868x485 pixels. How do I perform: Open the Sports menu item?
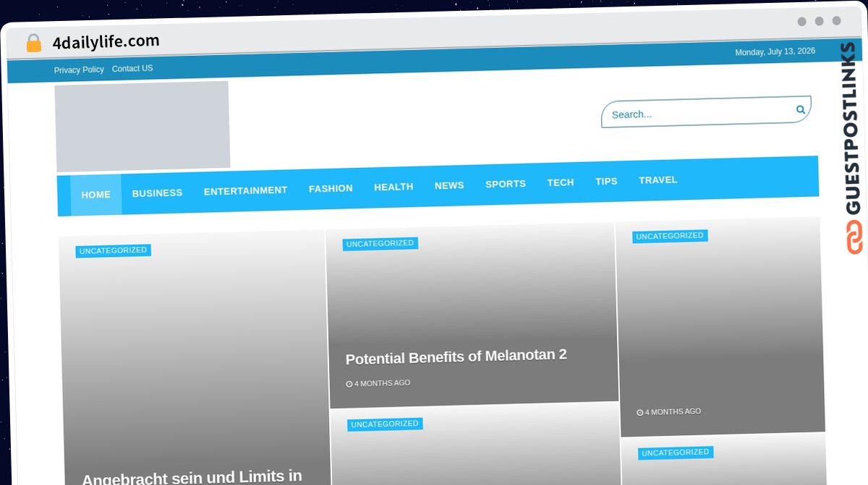[506, 184]
